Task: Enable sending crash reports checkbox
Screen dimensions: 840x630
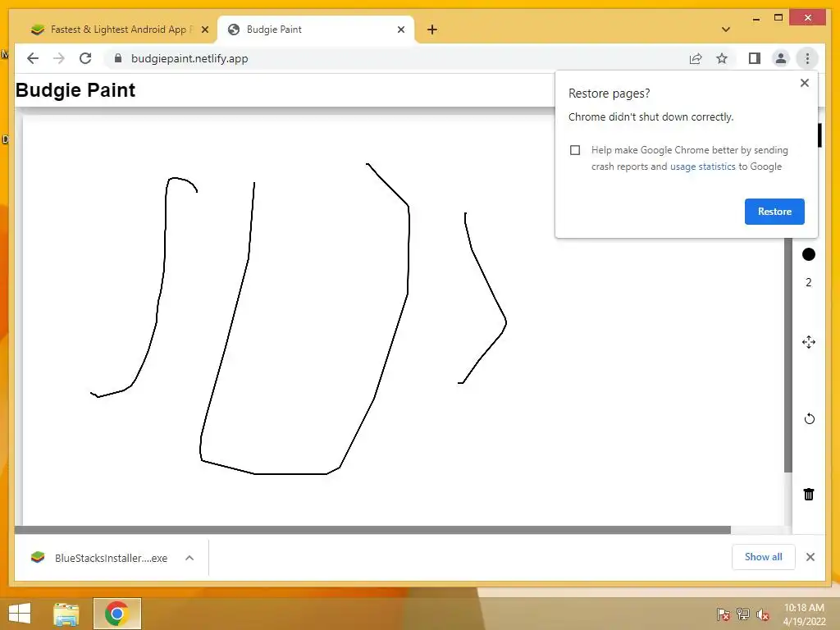Action: click(x=575, y=150)
